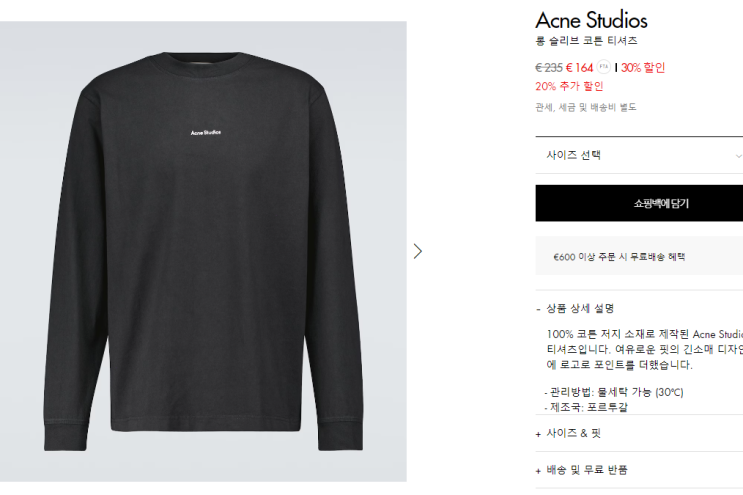Select the €600 free shipping notice banner
Screen dimensions: 743x495
tap(639, 256)
